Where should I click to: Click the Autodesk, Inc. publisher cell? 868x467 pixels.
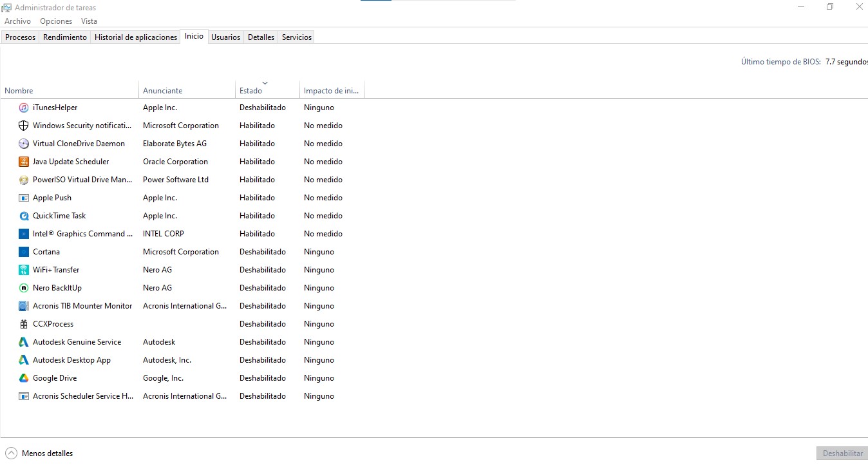pos(167,360)
